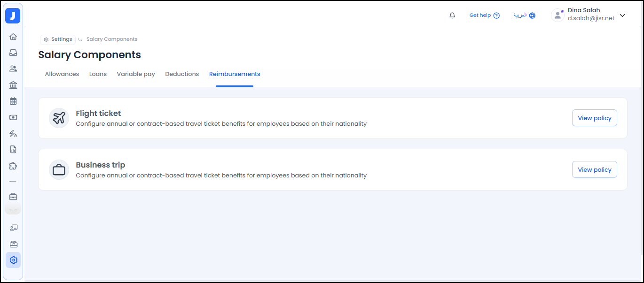Open the calendar icon in the sidebar
Viewport: 644px width, 283px height.
pyautogui.click(x=13, y=101)
